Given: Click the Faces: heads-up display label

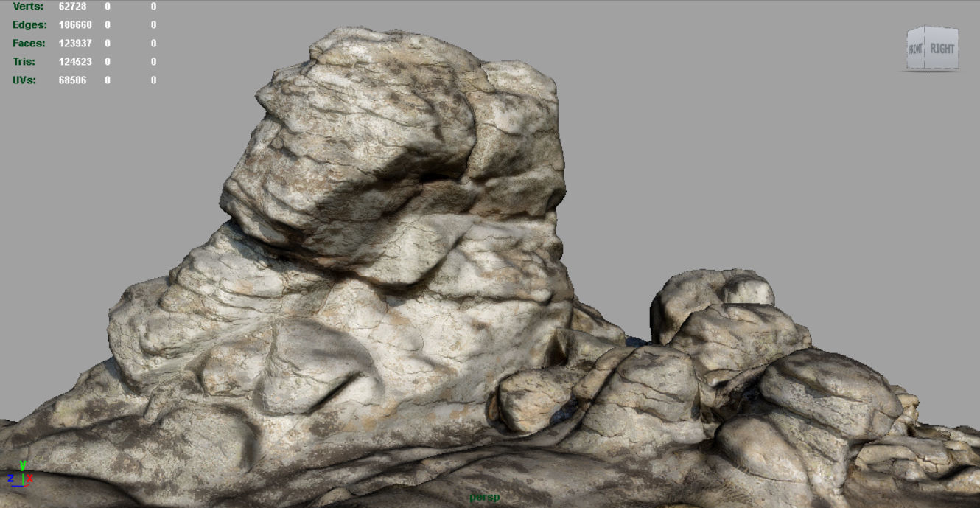Looking at the screenshot, I should [x=29, y=44].
